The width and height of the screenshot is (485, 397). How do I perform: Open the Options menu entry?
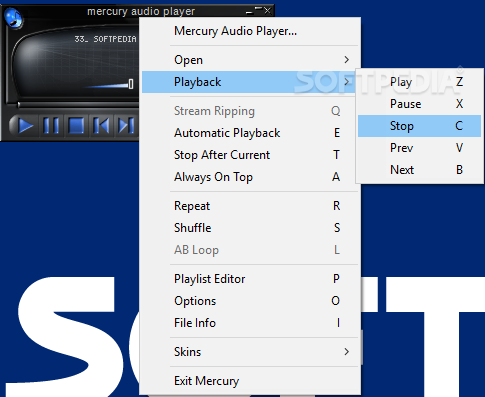250,301
